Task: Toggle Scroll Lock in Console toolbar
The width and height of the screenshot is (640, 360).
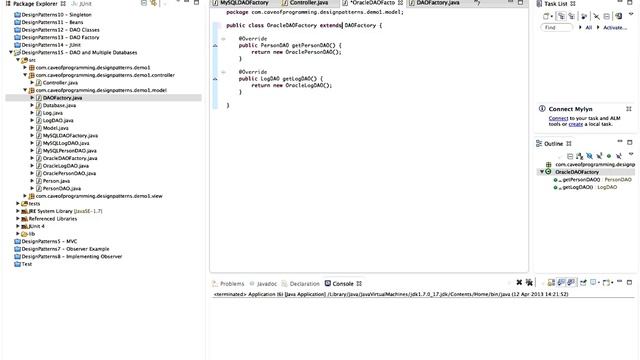Action: [551, 282]
